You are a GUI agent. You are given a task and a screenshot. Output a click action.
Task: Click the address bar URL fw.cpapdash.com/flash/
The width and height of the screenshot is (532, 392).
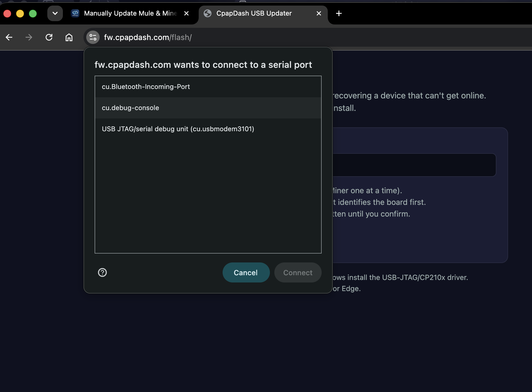point(148,37)
